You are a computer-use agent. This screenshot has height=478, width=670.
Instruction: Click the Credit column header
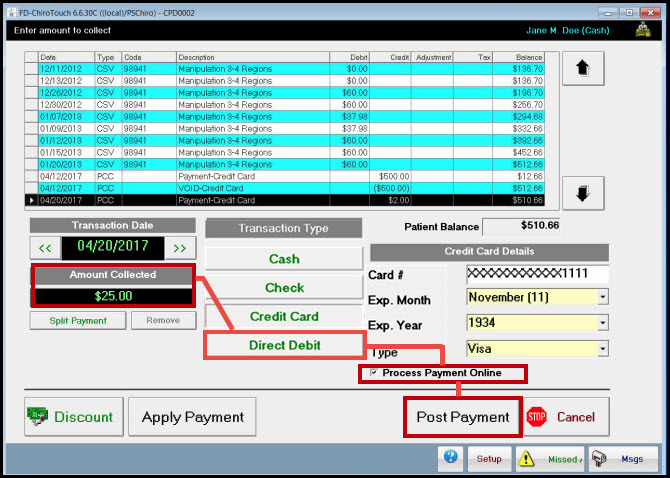pos(390,57)
